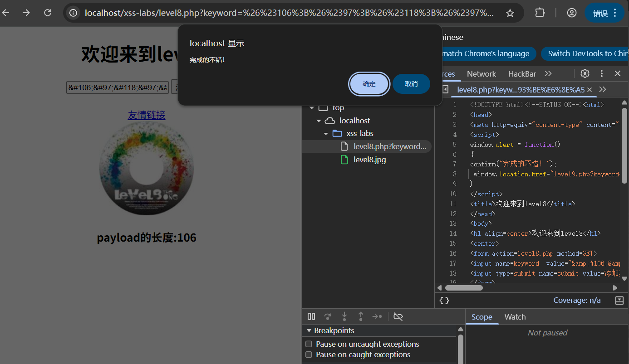The width and height of the screenshot is (629, 364).
Task: Click the xss-labs folder icon
Action: tap(337, 133)
